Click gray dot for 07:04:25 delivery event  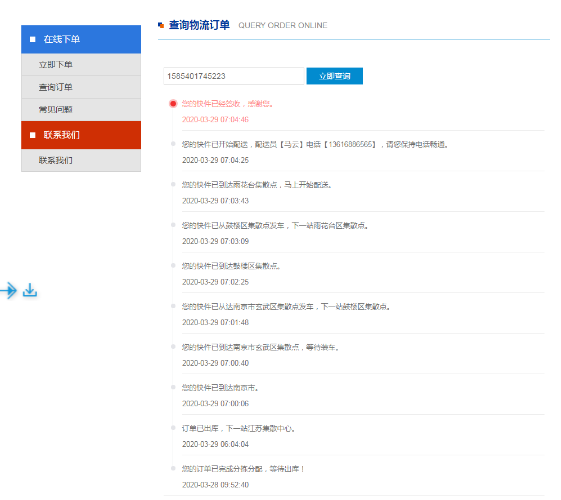173,144
